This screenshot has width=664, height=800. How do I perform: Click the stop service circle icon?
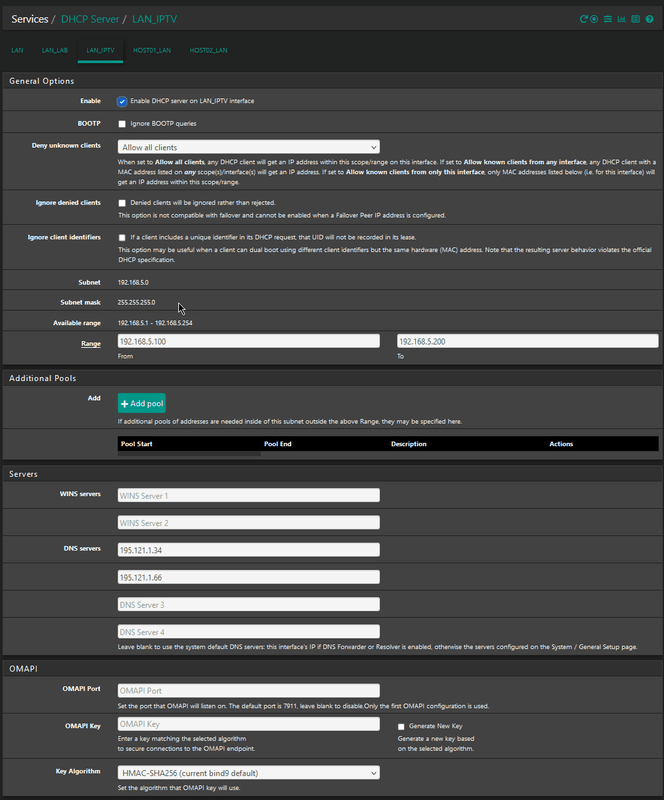pyautogui.click(x=594, y=19)
